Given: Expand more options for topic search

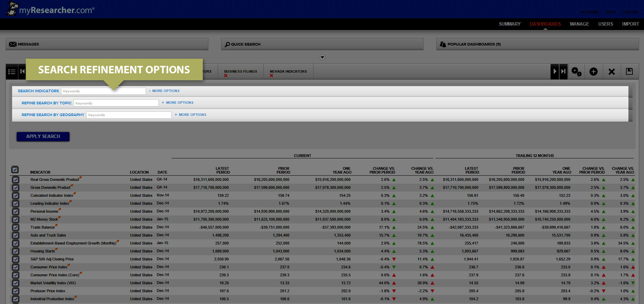Looking at the screenshot, I should [178, 103].
